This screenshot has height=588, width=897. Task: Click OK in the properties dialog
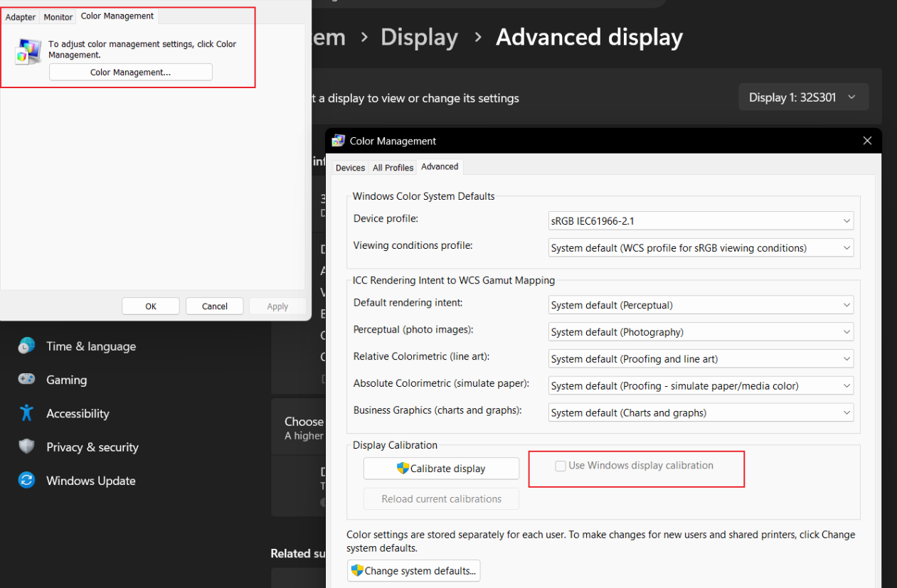[151, 306]
